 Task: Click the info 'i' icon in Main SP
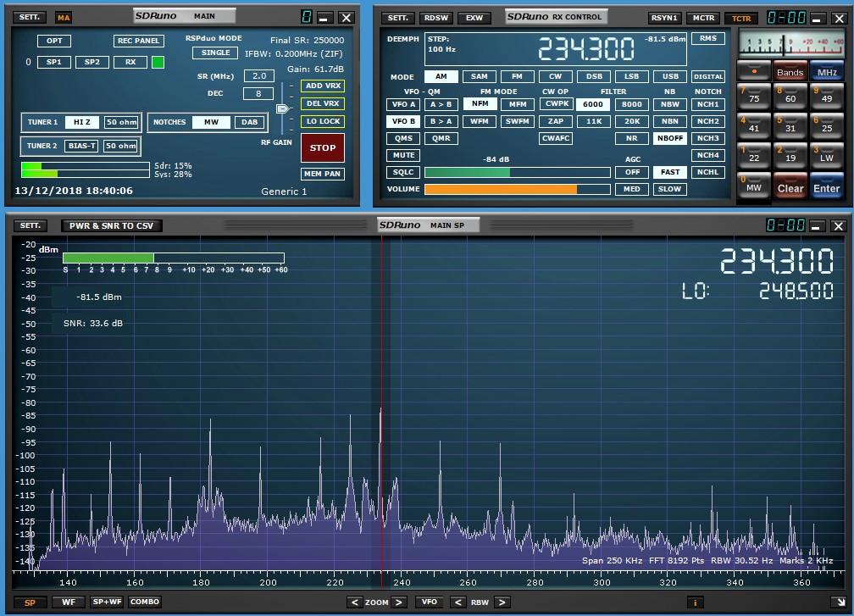(695, 602)
